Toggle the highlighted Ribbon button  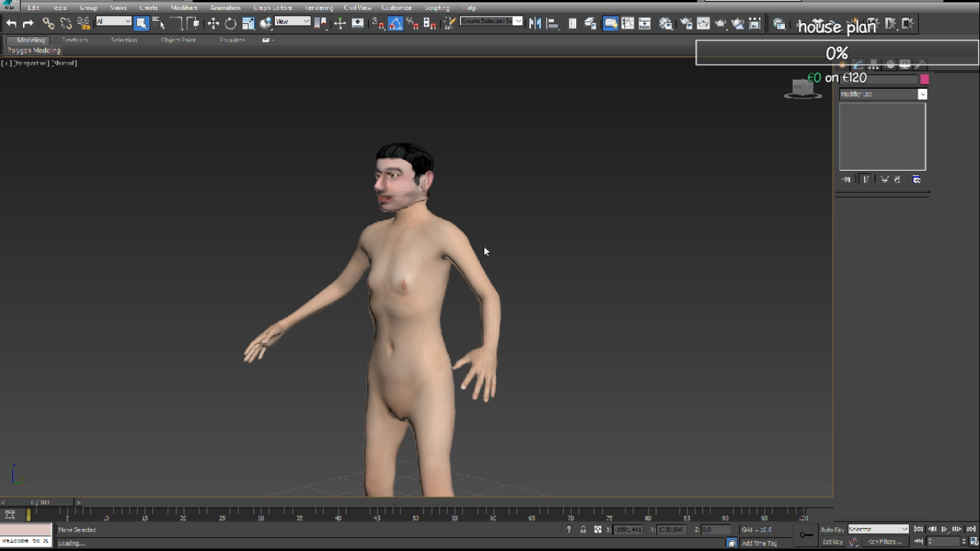pos(611,24)
